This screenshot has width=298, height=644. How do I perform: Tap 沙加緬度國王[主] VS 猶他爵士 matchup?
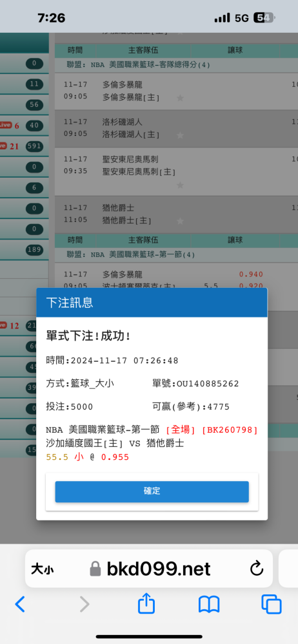[115, 444]
